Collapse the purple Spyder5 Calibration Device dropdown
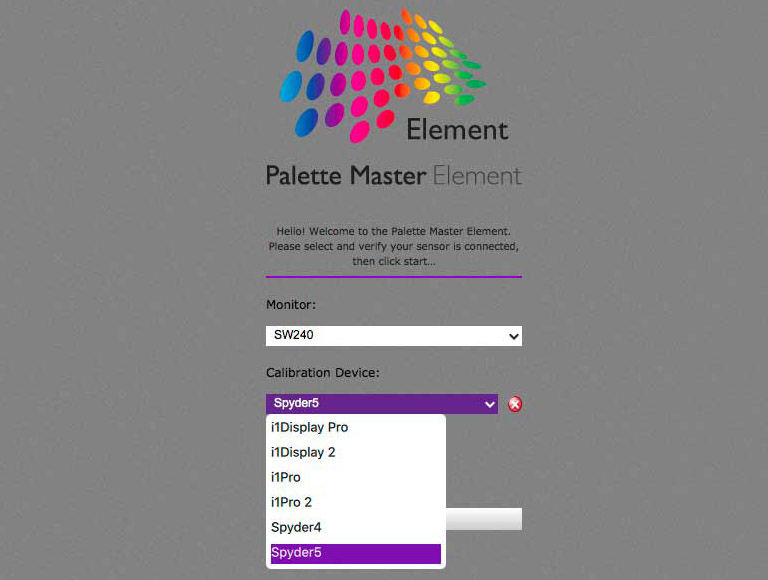Viewport: 768px width, 580px height. (382, 404)
